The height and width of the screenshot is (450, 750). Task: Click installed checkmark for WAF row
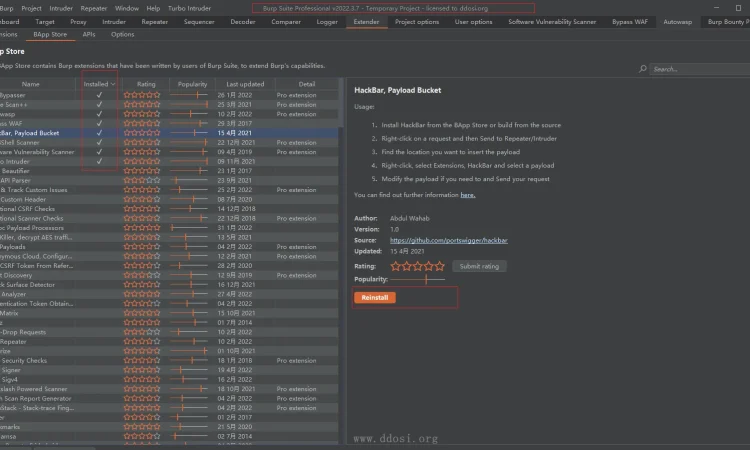pyautogui.click(x=99, y=123)
